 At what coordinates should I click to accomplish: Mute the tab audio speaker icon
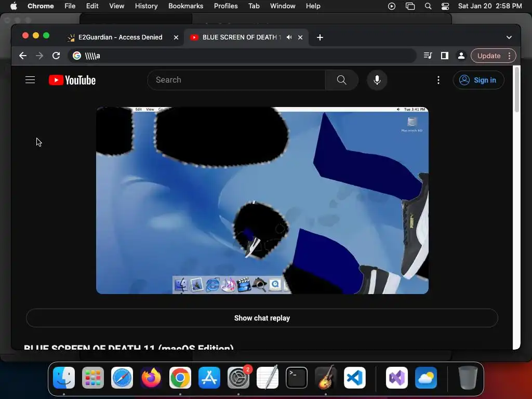click(x=289, y=37)
